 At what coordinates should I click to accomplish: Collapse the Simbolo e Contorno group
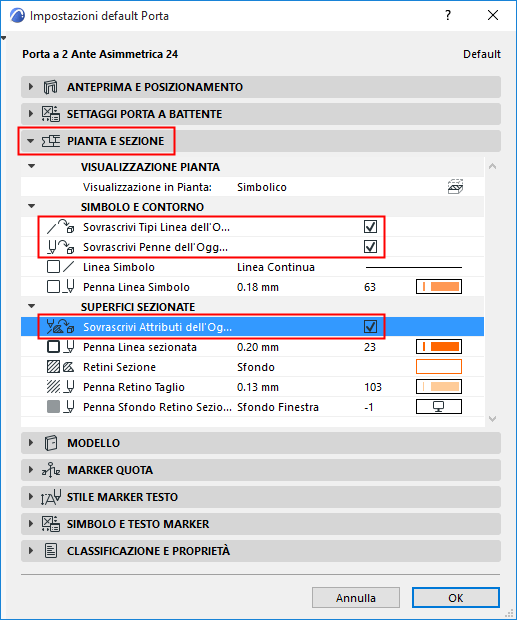pyautogui.click(x=32, y=206)
